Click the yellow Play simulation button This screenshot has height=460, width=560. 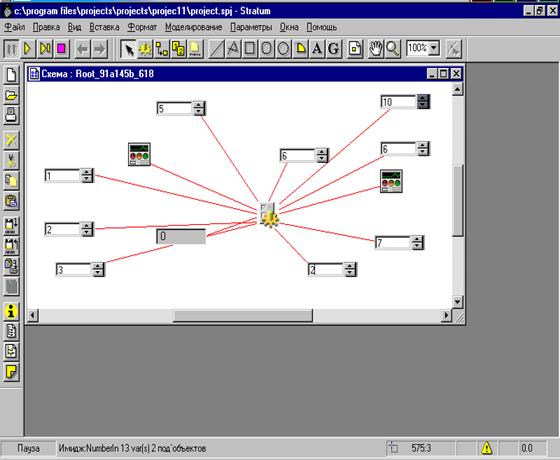[x=28, y=49]
